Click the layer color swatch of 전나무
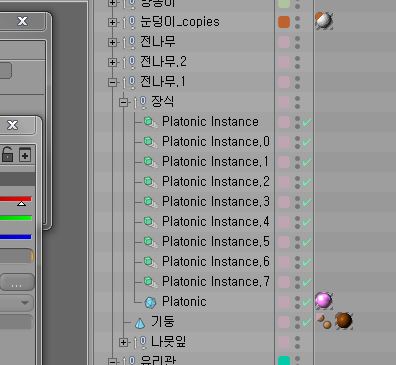 (284, 42)
